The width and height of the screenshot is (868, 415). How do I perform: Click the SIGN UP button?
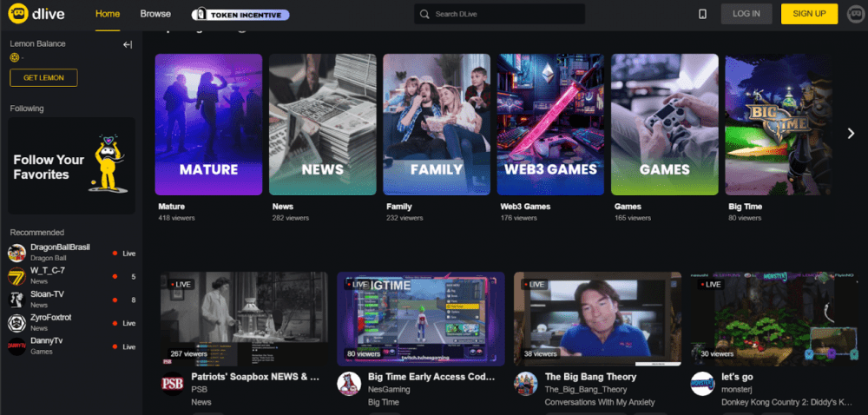coord(809,14)
